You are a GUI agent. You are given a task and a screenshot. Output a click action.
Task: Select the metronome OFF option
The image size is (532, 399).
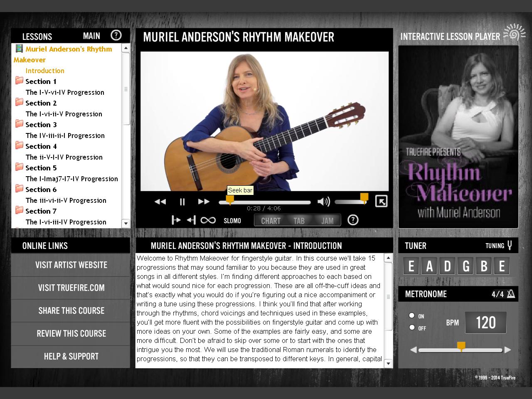tap(412, 328)
